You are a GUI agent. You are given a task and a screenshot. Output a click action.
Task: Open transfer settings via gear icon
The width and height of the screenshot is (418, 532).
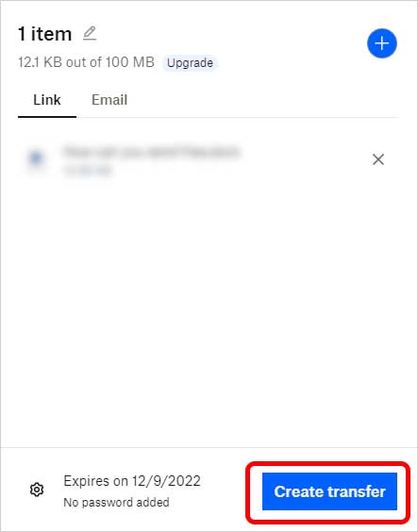37,490
